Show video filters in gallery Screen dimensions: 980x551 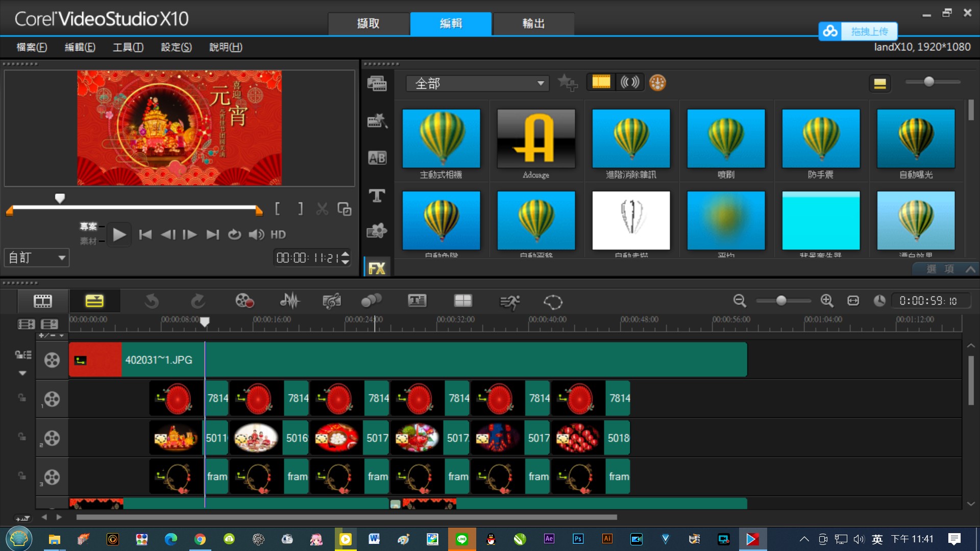pos(601,82)
